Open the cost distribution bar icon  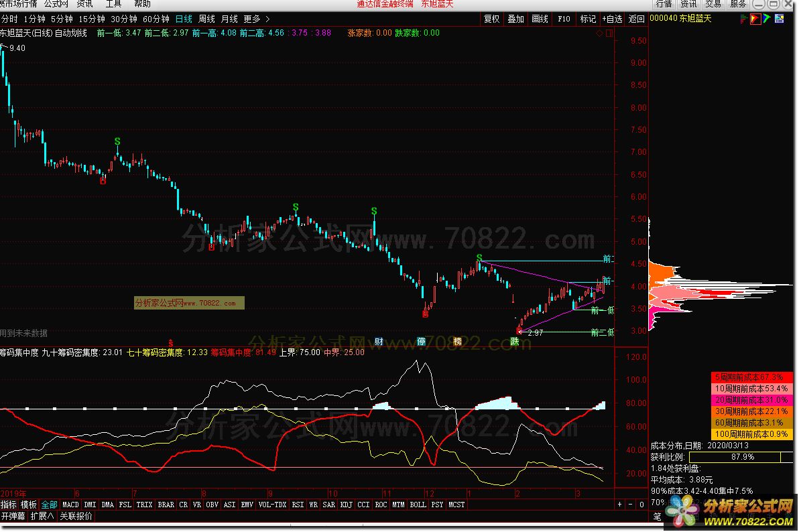point(744,19)
